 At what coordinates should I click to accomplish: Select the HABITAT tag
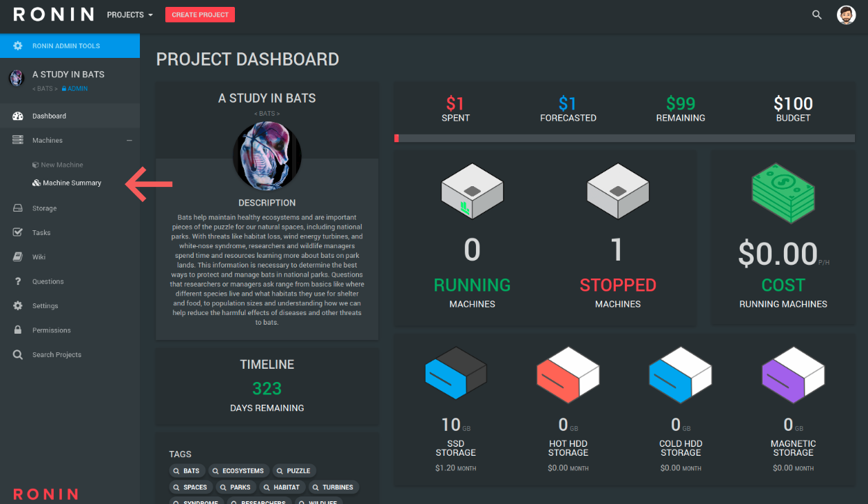coord(282,487)
